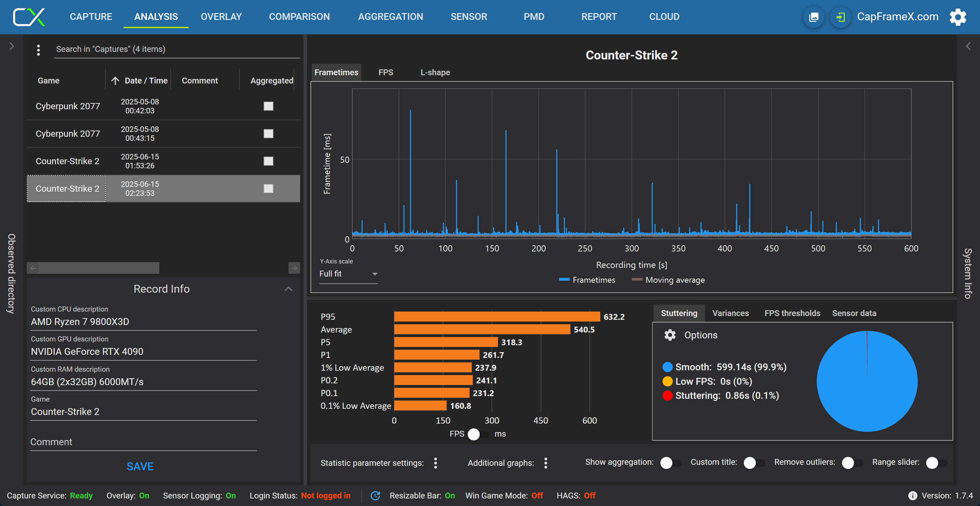Edit the Custom GPU description field
980x506 pixels.
[x=144, y=351]
